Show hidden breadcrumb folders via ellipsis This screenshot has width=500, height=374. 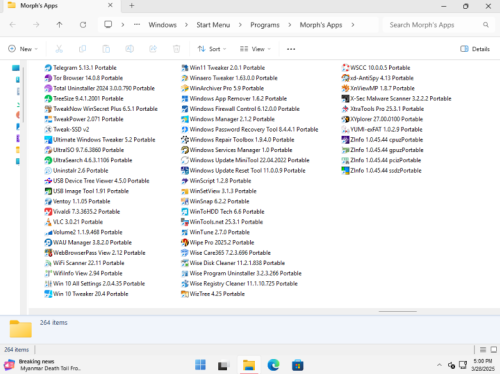137,25
